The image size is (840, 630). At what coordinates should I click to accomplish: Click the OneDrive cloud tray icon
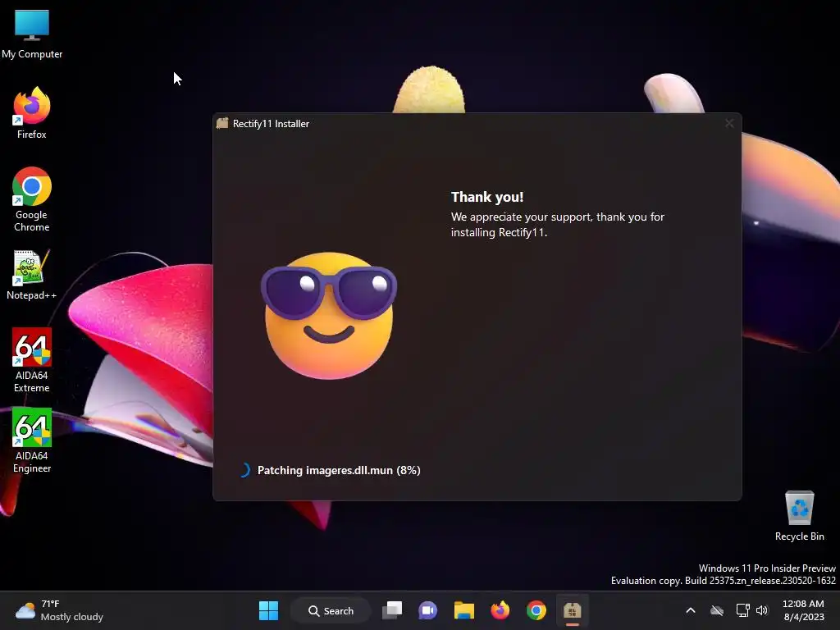(717, 610)
